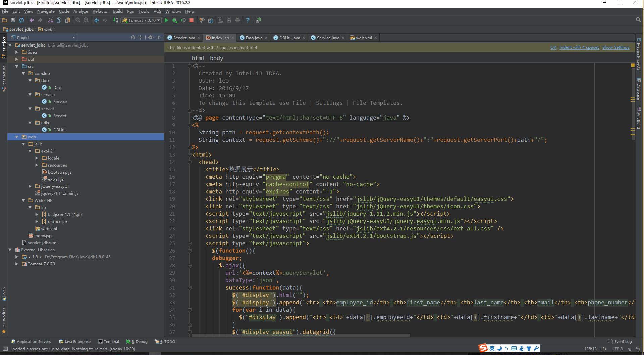
Task: Collapse the web folder node
Action: [x=17, y=137]
